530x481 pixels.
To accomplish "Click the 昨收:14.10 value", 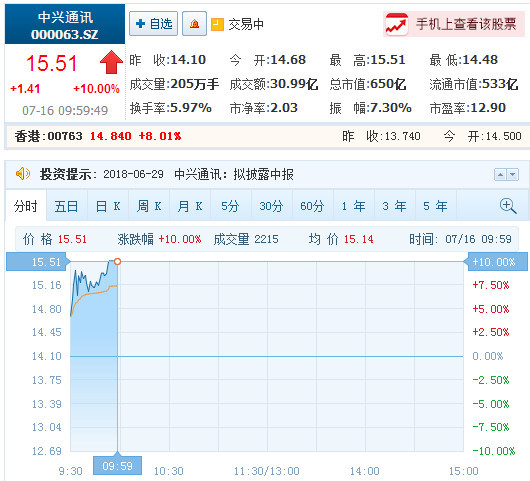I will click(x=168, y=60).
